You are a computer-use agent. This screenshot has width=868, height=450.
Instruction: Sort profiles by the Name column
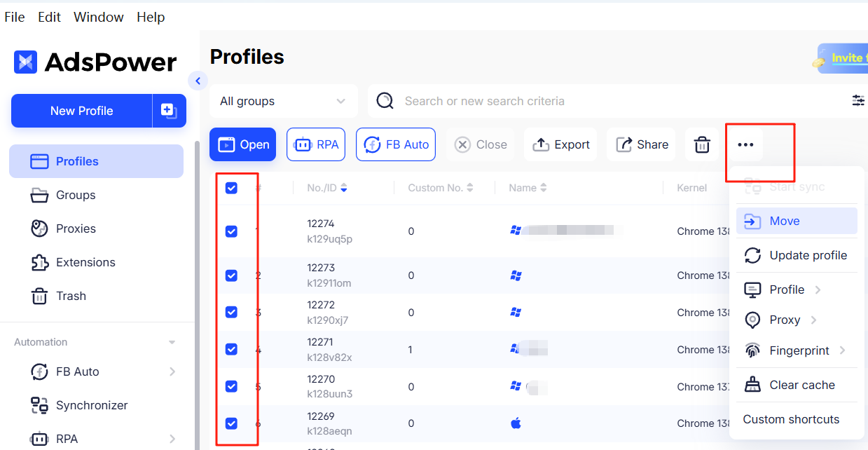tap(527, 188)
